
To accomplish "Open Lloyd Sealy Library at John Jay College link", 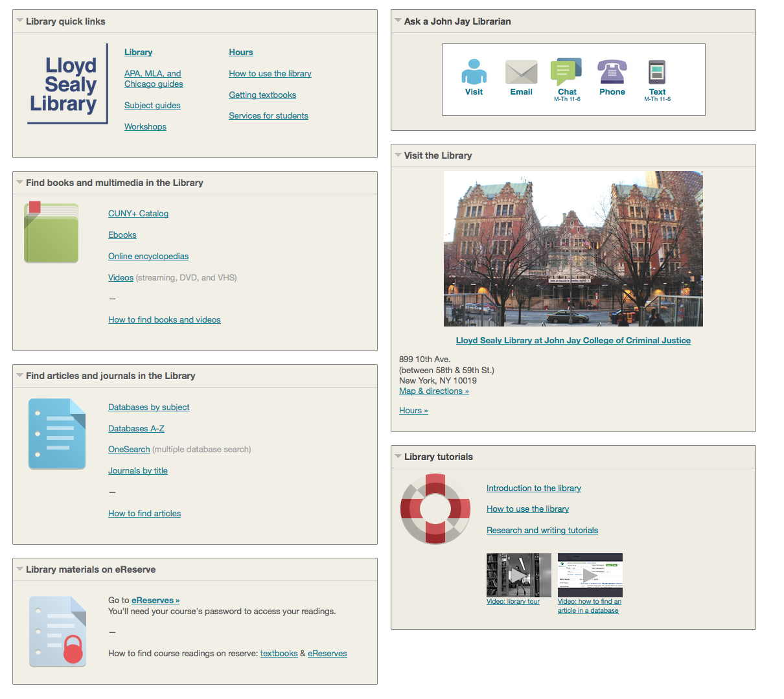I will coord(573,340).
